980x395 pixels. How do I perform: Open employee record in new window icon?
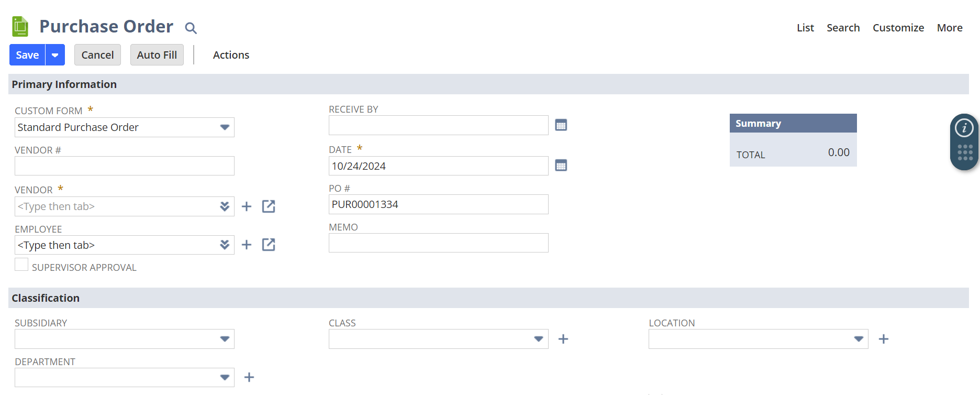(x=269, y=245)
